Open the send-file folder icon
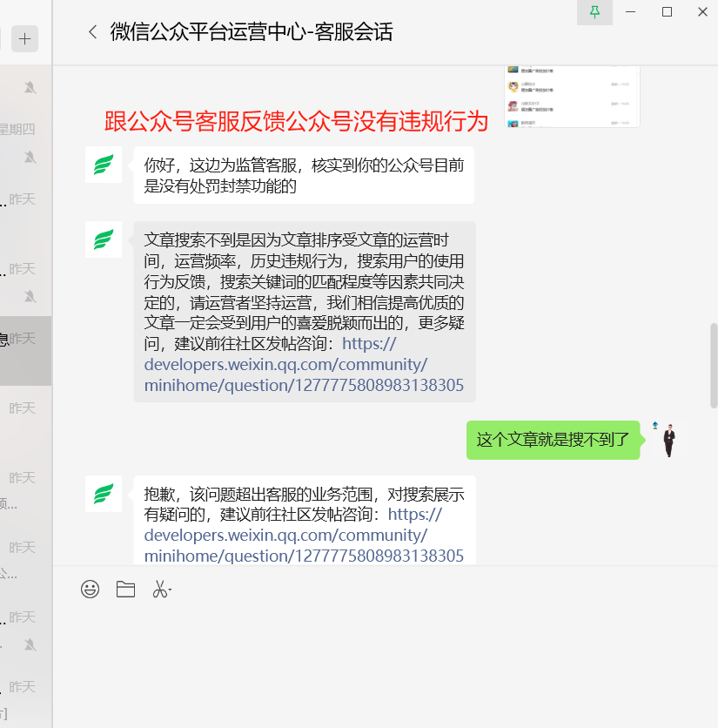Image resolution: width=718 pixels, height=728 pixels. (125, 590)
